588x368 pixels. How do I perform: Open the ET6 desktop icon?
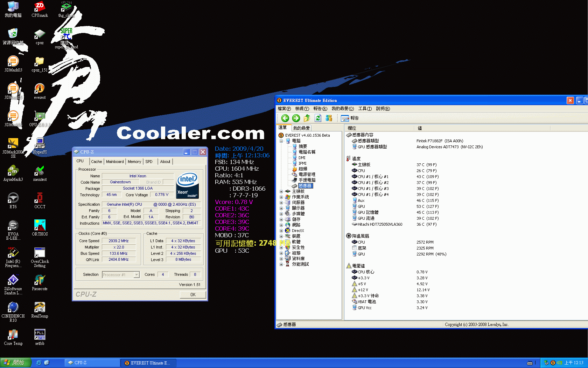[x=13, y=201]
